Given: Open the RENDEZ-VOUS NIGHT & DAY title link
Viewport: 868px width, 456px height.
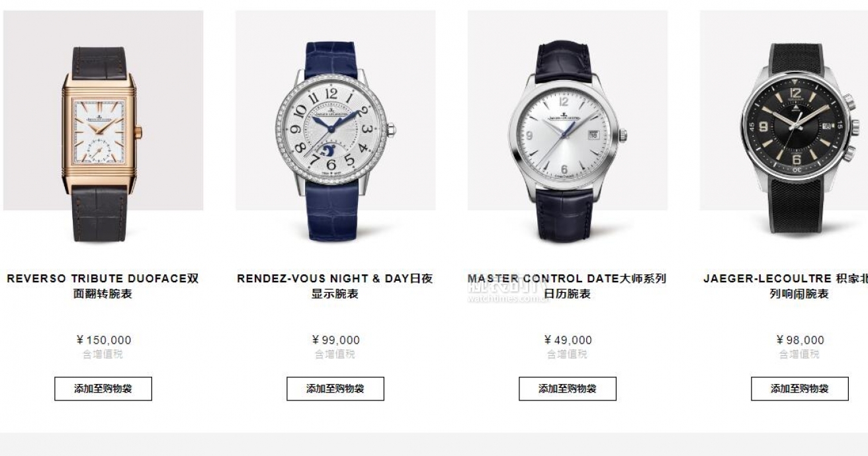Looking at the screenshot, I should tap(335, 286).
